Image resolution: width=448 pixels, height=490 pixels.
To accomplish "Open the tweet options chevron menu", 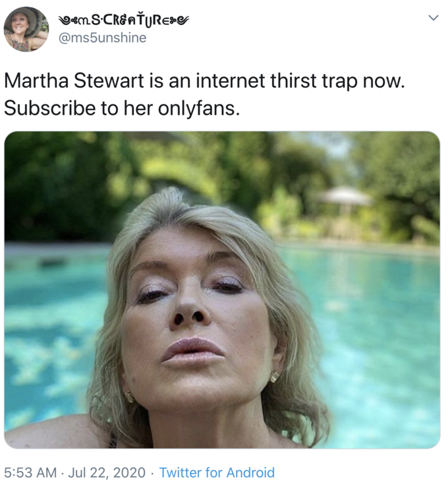I will [x=434, y=18].
